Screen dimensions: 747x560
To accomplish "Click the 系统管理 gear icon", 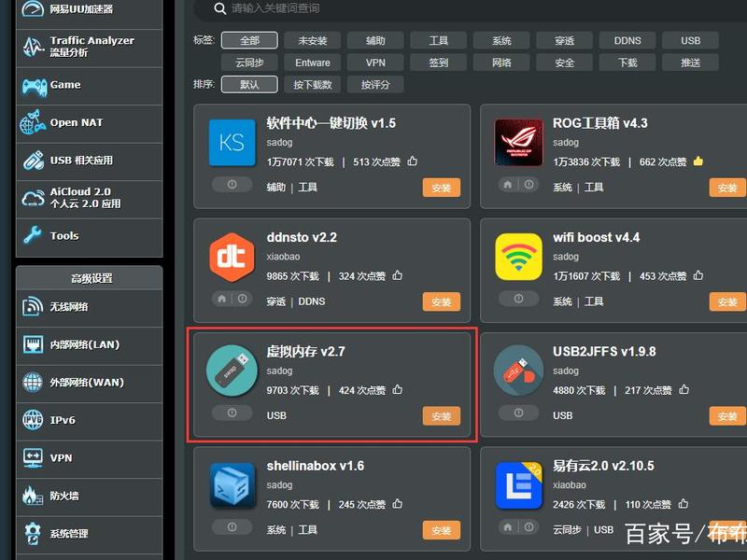I will [x=33, y=533].
